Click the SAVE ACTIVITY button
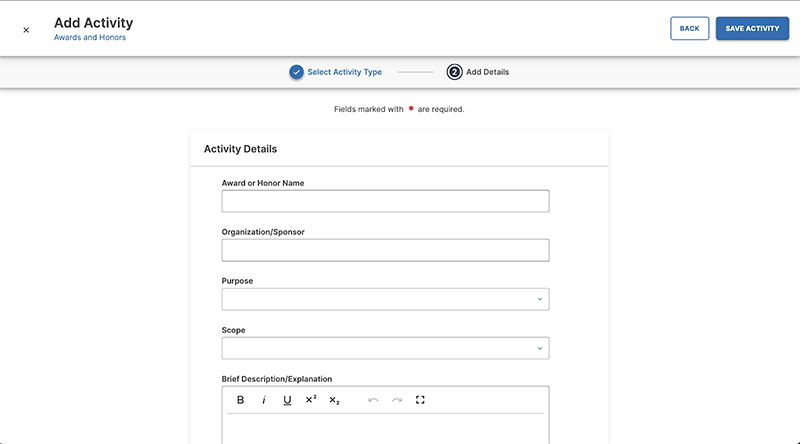Screen dimensions: 800x444 (752, 29)
